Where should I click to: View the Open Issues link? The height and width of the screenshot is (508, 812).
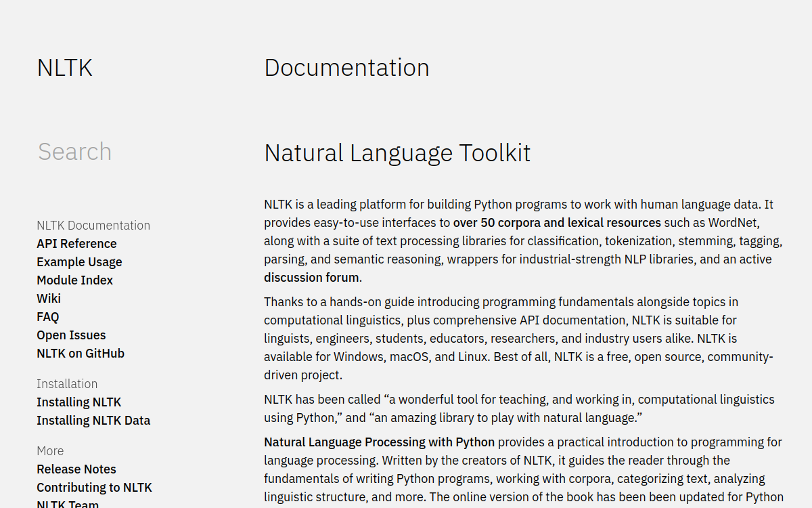coord(71,335)
